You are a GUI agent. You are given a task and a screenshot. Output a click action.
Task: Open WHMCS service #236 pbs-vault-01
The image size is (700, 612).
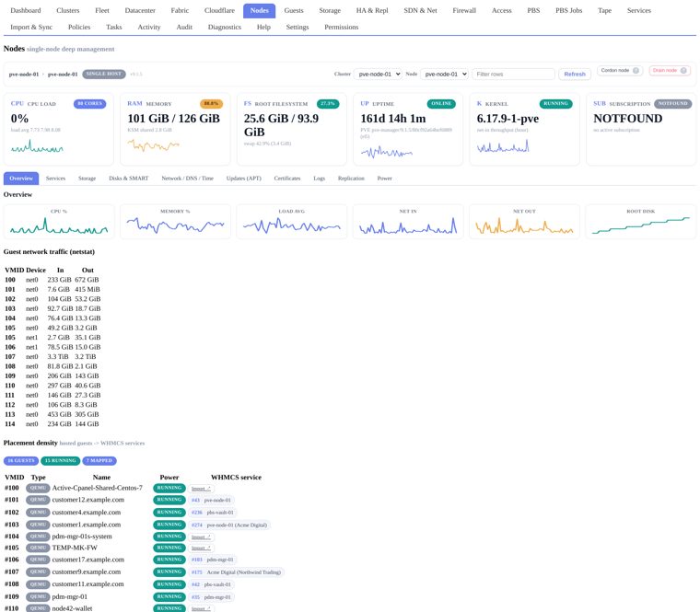coord(213,513)
